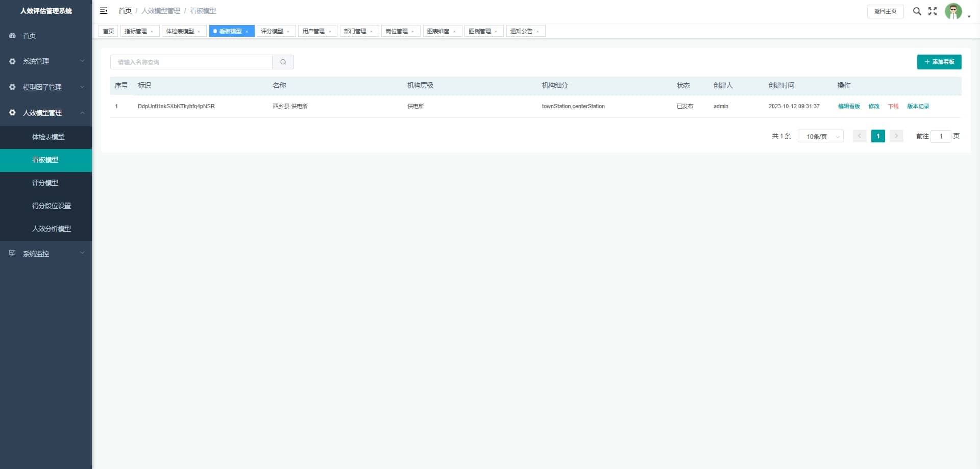
Task: Click 下线 link in the table row
Action: tap(893, 106)
